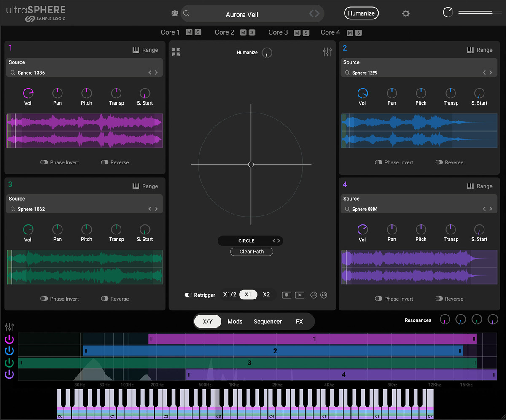This screenshot has width=506, height=420.
Task: Click the collapse arrows icon in XY panel
Action: point(176,52)
